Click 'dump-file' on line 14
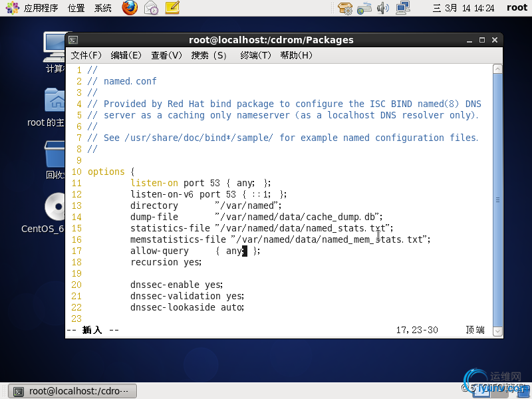 pos(154,217)
